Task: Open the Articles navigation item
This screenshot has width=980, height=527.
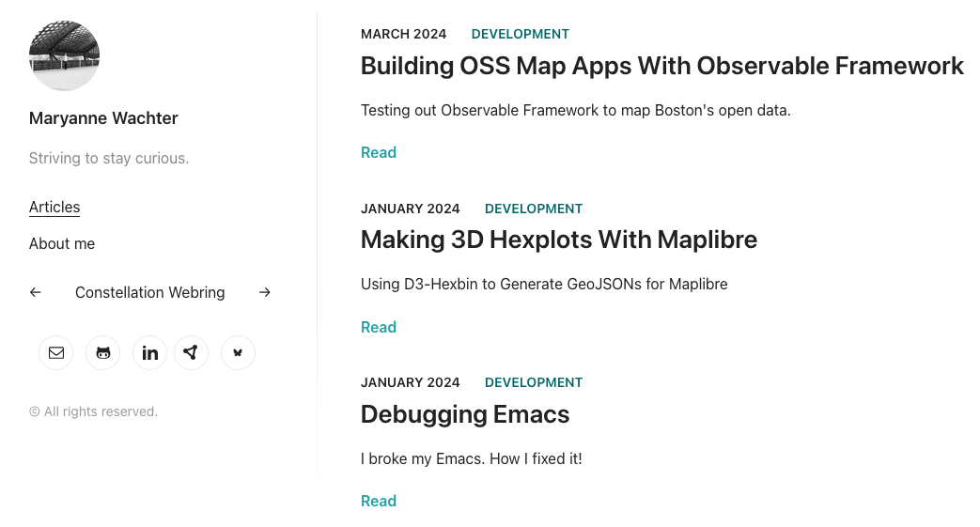Action: [54, 208]
